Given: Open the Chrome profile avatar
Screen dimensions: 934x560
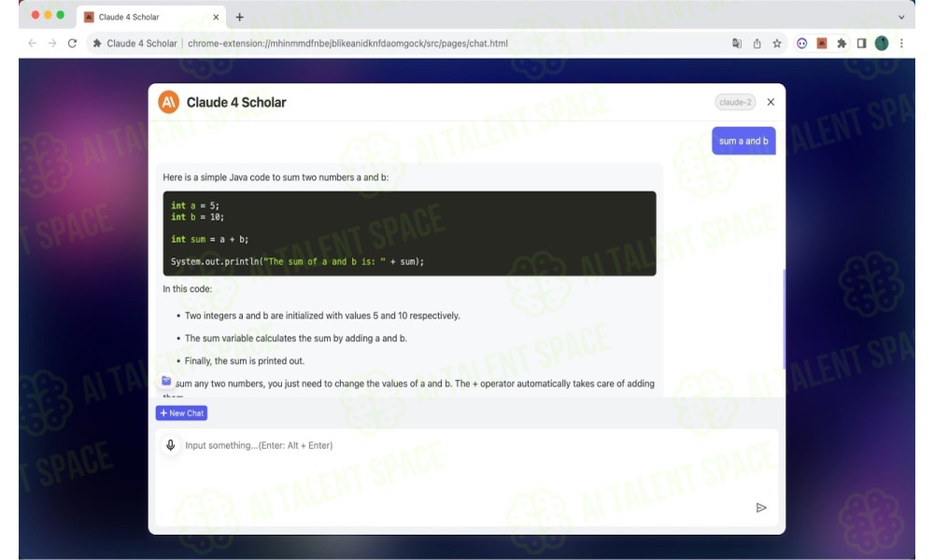Looking at the screenshot, I should pyautogui.click(x=882, y=44).
